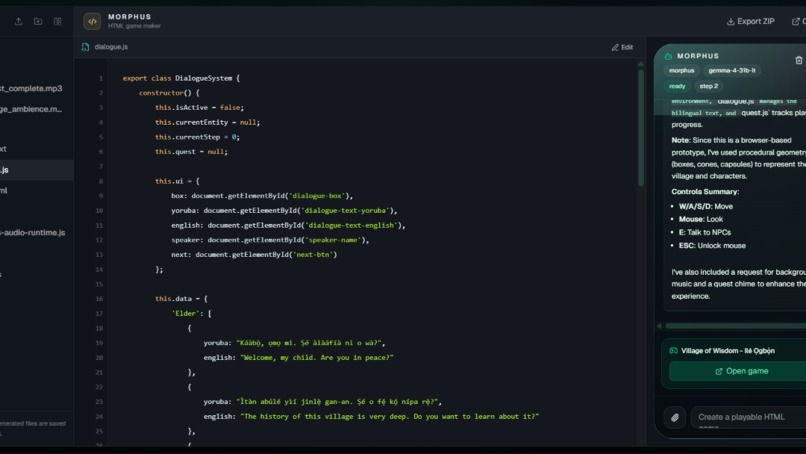The width and height of the screenshot is (806, 454).
Task: Click the 'Elder' key in code
Action: pos(185,314)
